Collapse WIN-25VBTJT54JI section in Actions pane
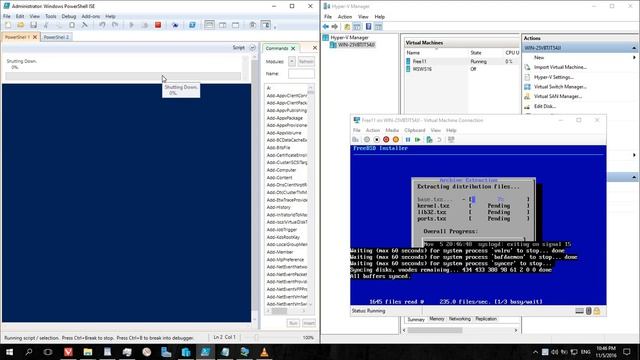 (x=634, y=48)
